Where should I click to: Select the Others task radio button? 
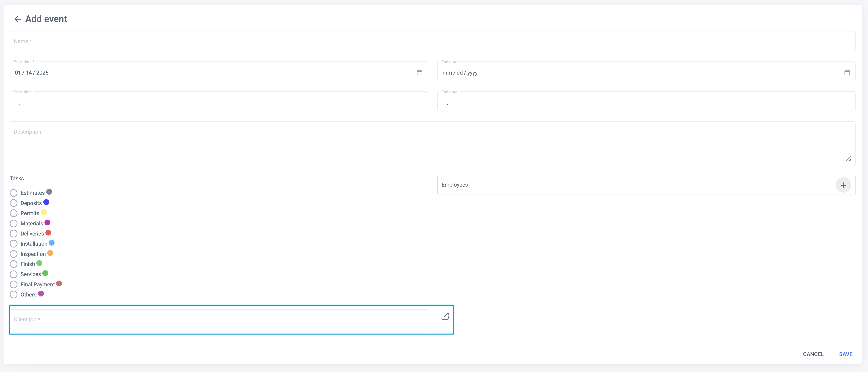click(13, 295)
